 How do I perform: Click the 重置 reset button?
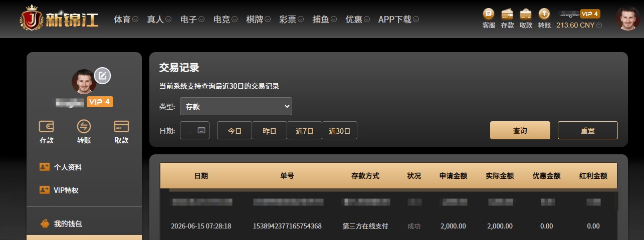tap(588, 130)
